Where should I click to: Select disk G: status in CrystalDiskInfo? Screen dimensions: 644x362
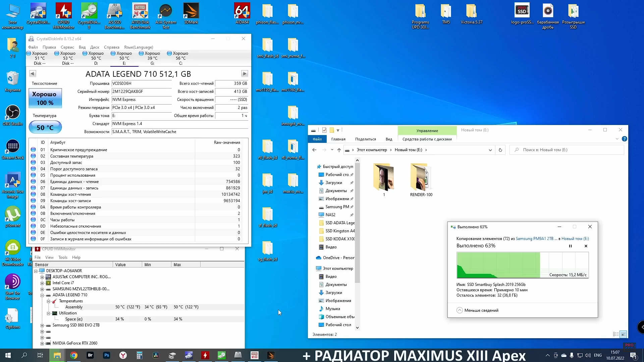coord(152,58)
